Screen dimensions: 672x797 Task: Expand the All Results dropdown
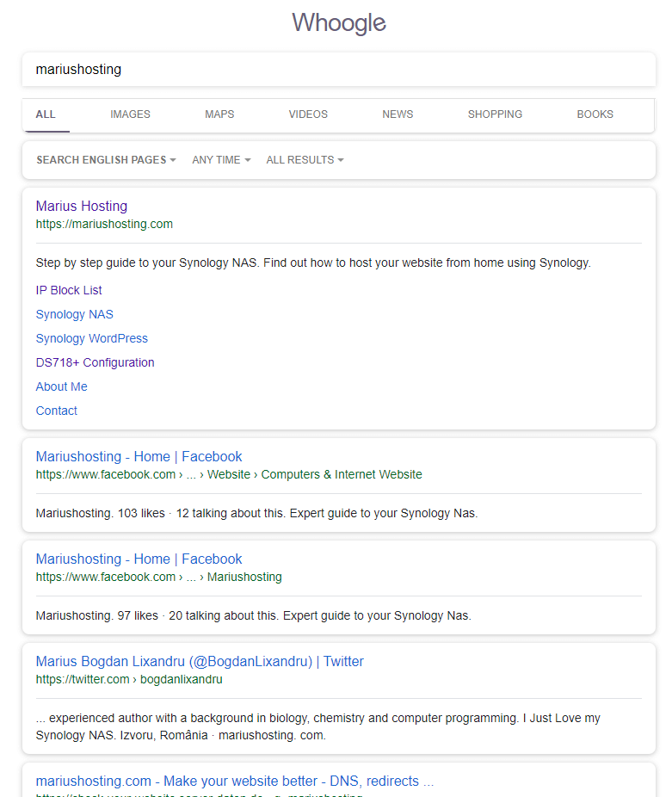pos(305,160)
